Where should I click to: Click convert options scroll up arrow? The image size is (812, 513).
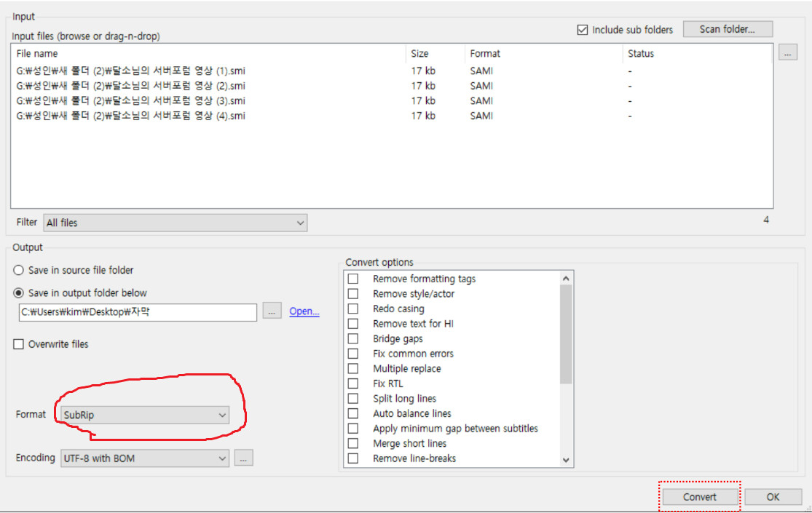(566, 279)
